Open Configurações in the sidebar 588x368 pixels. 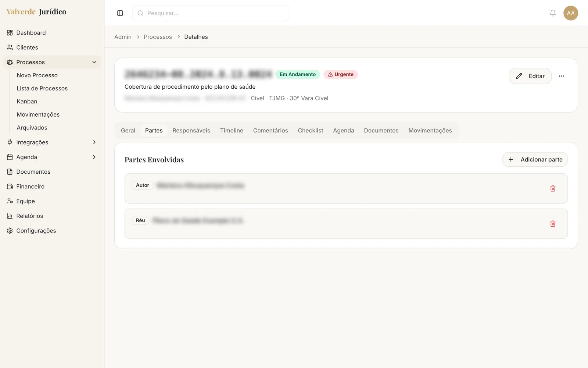click(52, 231)
